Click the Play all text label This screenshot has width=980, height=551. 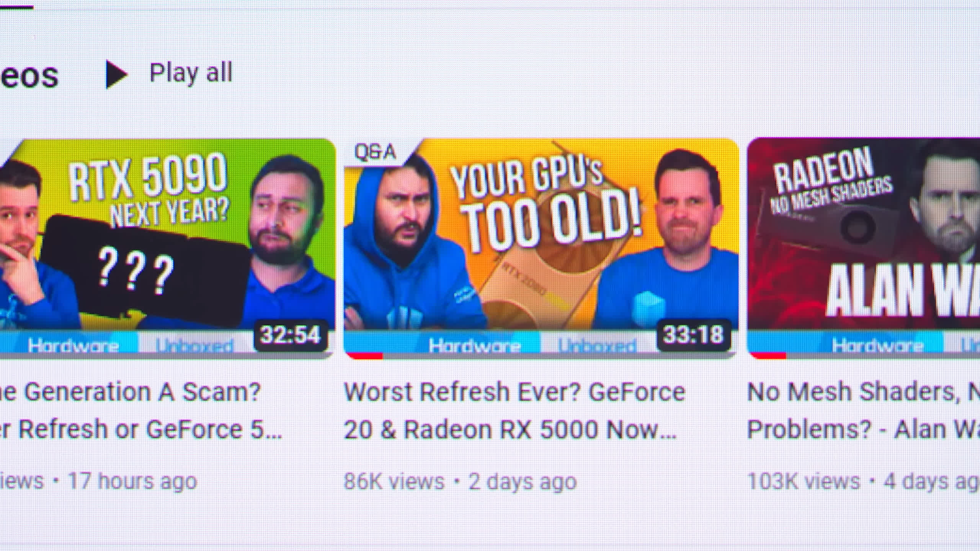click(191, 73)
